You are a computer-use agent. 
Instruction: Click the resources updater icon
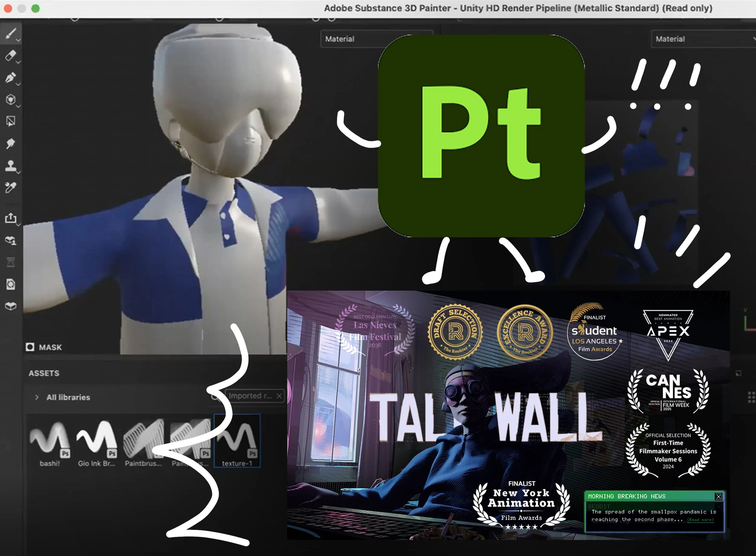11,285
